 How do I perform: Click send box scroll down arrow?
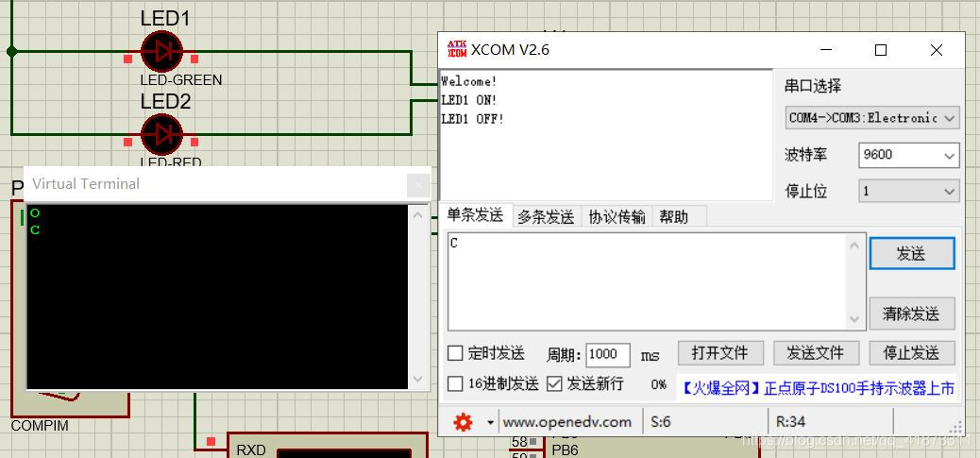pos(855,319)
